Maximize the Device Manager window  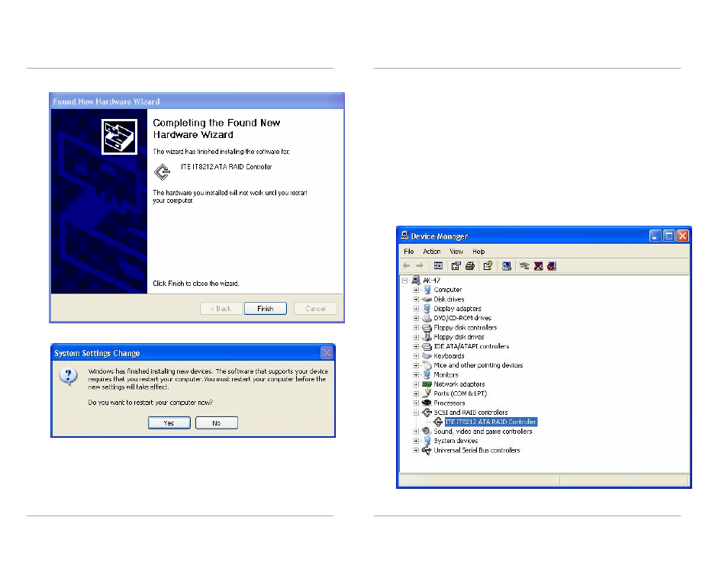click(x=669, y=236)
